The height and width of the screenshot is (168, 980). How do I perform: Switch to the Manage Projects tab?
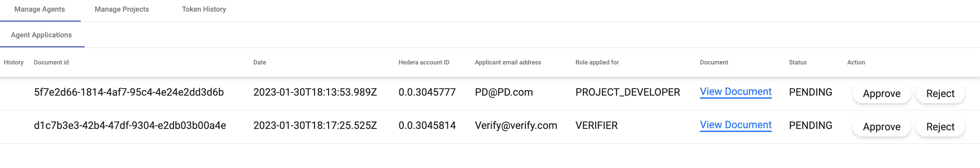tap(122, 9)
